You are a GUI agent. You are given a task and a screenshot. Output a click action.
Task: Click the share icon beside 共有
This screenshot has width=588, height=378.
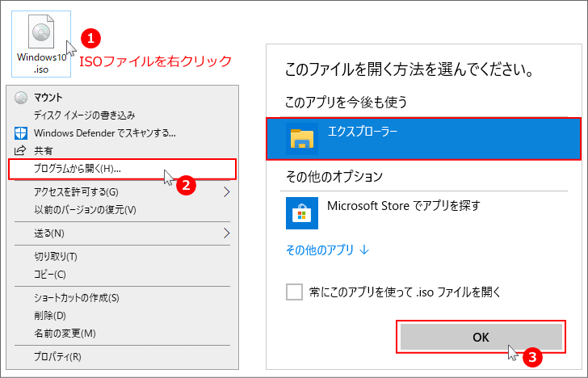[20, 150]
